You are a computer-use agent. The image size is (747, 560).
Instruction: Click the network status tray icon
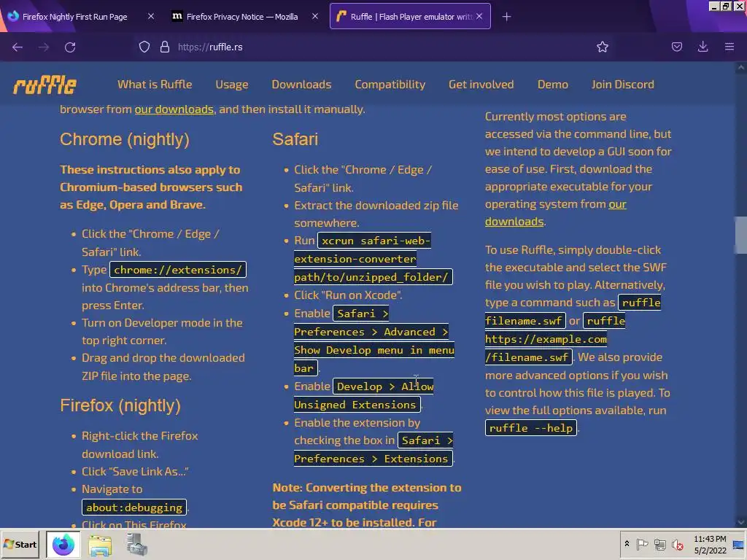(659, 544)
